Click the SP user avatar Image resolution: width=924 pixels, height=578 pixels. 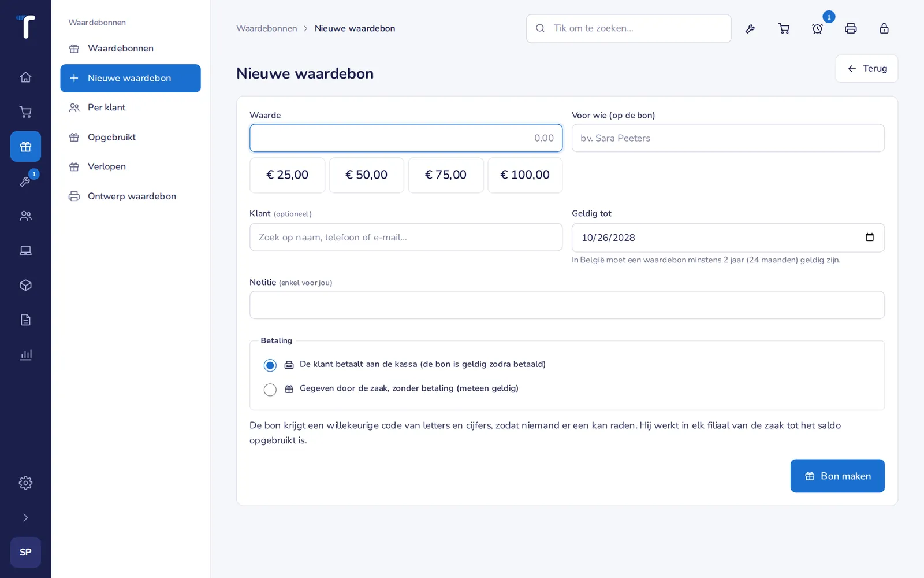(x=25, y=553)
